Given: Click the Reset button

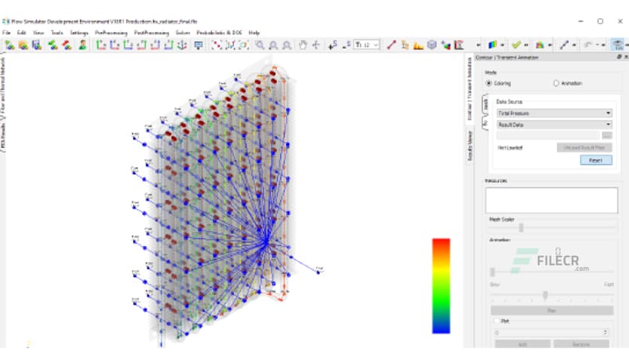Looking at the screenshot, I should point(596,160).
